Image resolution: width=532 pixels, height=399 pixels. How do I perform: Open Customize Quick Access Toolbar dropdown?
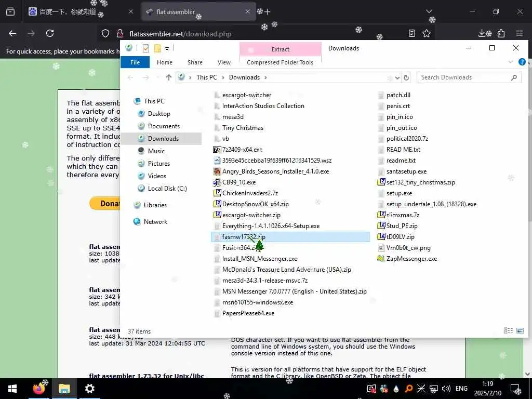167,49
